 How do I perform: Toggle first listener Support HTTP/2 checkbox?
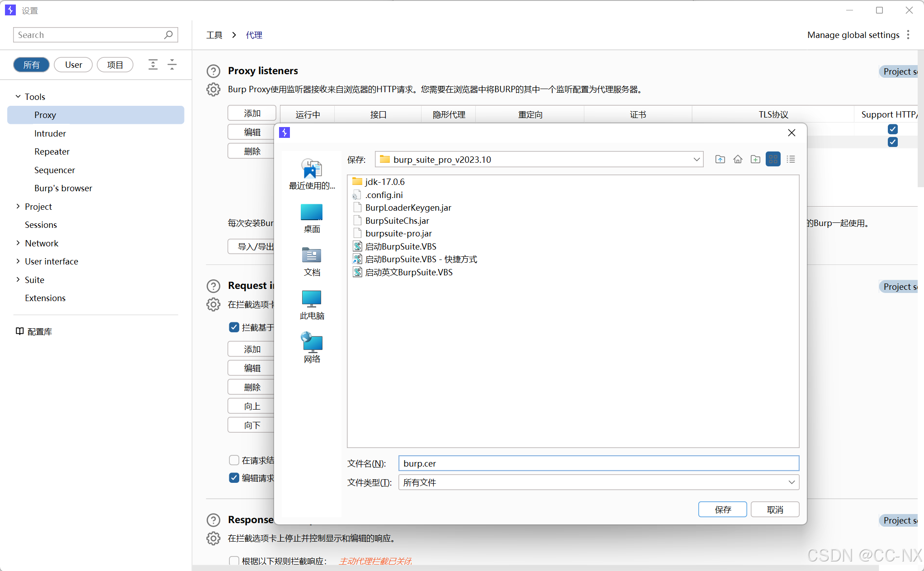coord(892,129)
